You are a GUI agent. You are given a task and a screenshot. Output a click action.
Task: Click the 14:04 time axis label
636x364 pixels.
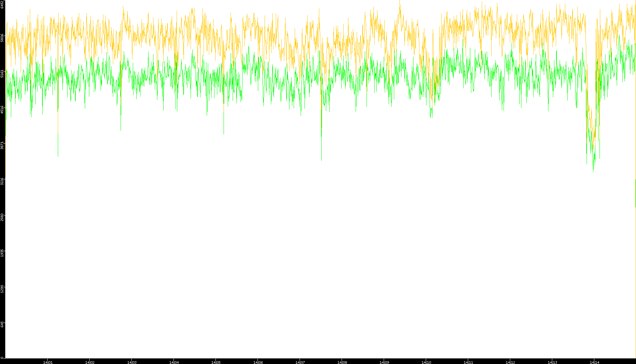coord(174,362)
